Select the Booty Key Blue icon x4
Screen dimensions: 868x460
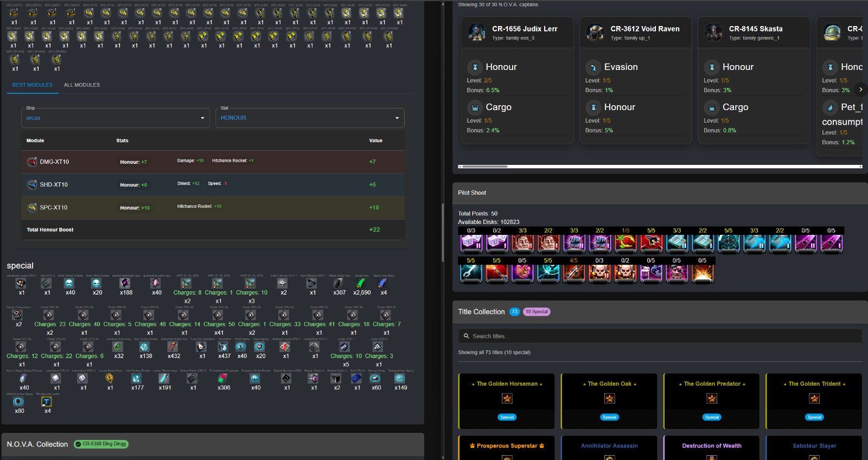pos(383,283)
